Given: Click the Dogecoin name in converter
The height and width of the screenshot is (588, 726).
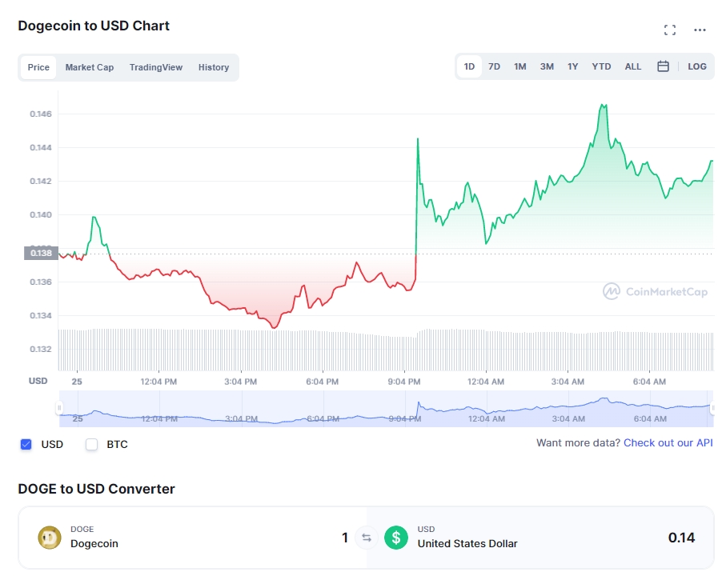Looking at the screenshot, I should (x=94, y=543).
